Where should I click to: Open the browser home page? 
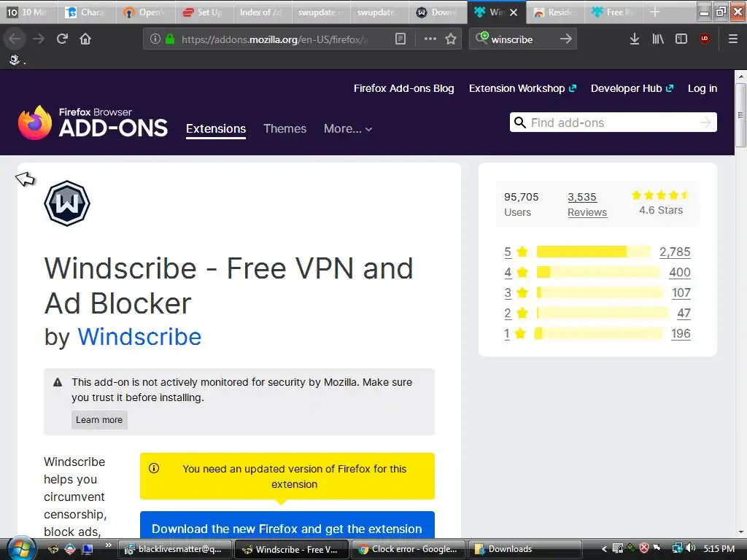[85, 39]
